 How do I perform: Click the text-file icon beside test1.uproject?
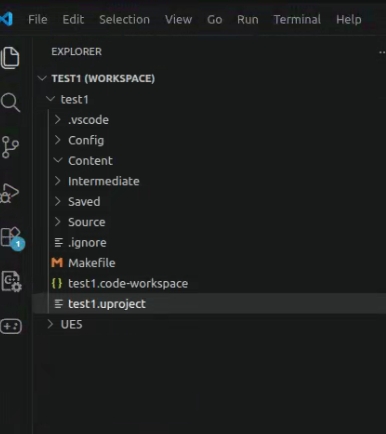tap(59, 304)
